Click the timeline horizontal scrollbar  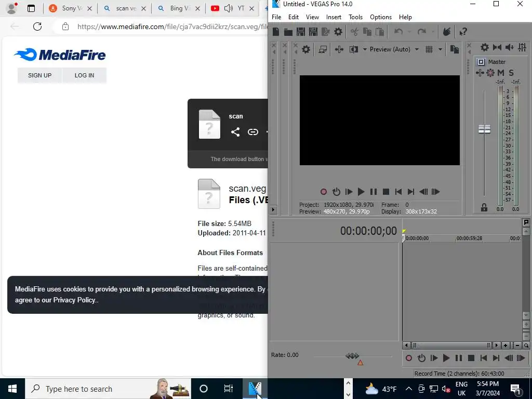point(451,345)
